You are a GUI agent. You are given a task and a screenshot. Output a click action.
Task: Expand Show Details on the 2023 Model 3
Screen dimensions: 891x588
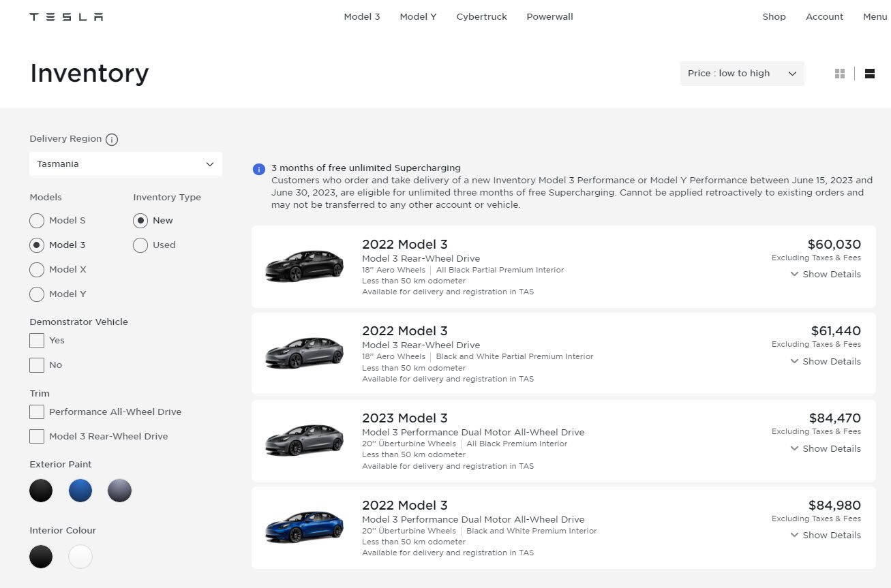tap(825, 448)
